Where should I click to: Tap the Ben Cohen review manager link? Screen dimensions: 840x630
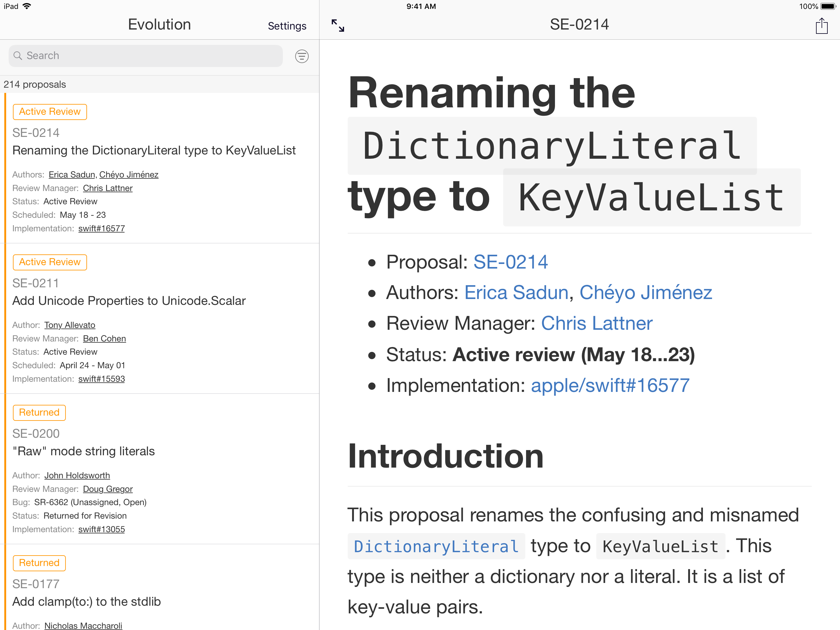pos(105,339)
